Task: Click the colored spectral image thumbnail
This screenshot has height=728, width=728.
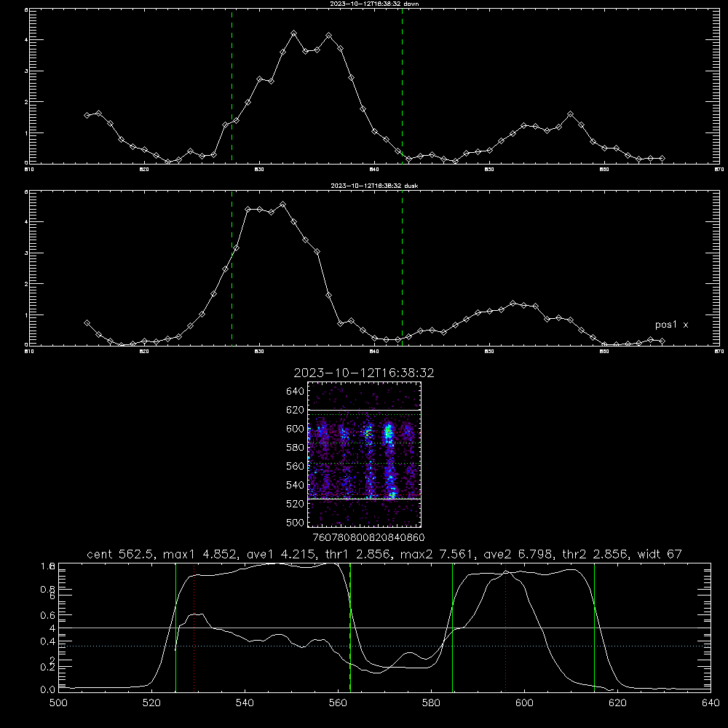Action: tap(365, 454)
